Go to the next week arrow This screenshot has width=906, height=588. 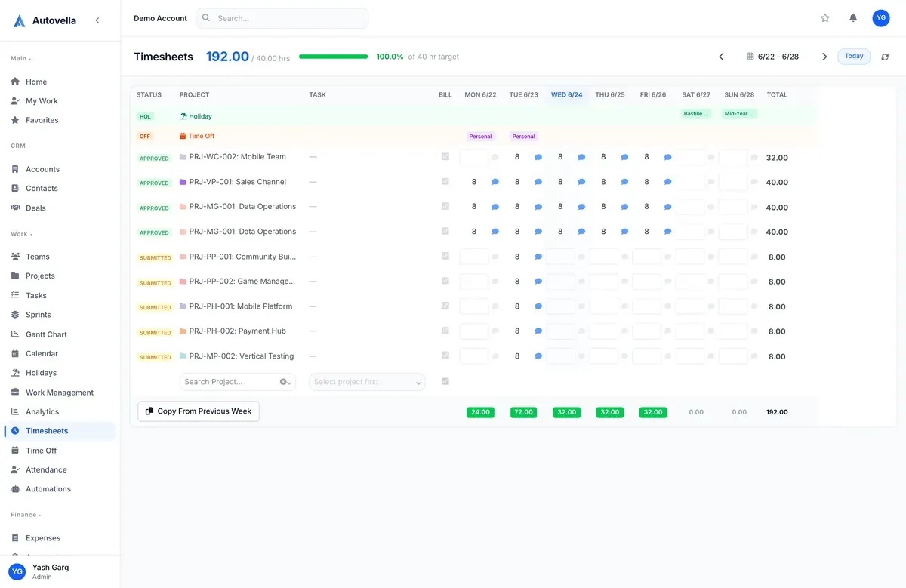coord(824,57)
